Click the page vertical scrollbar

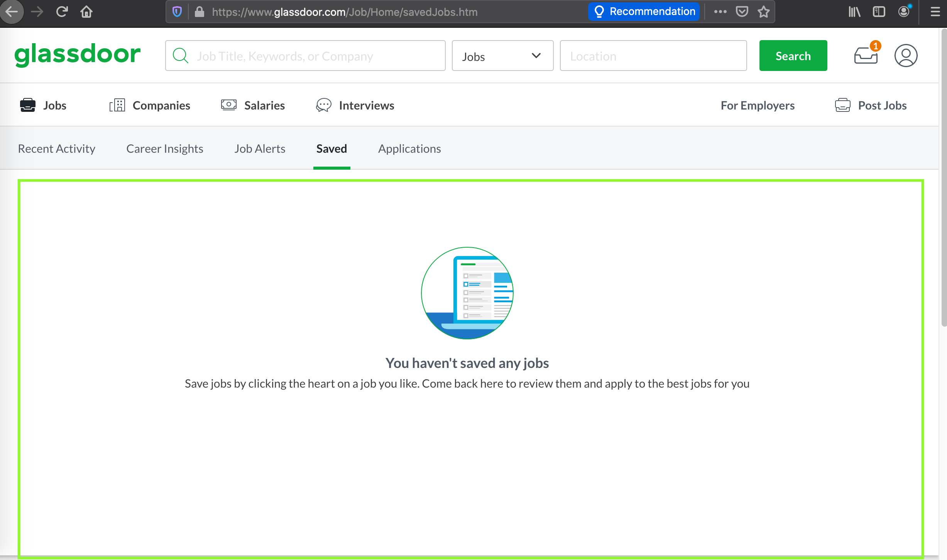pyautogui.click(x=944, y=177)
